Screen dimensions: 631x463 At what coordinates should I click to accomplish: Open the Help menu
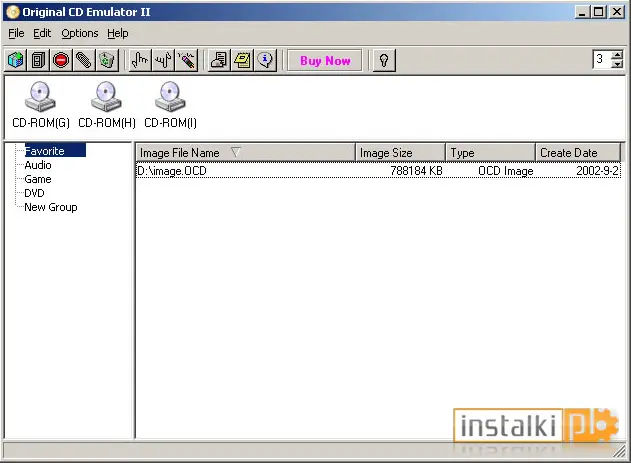tap(118, 33)
